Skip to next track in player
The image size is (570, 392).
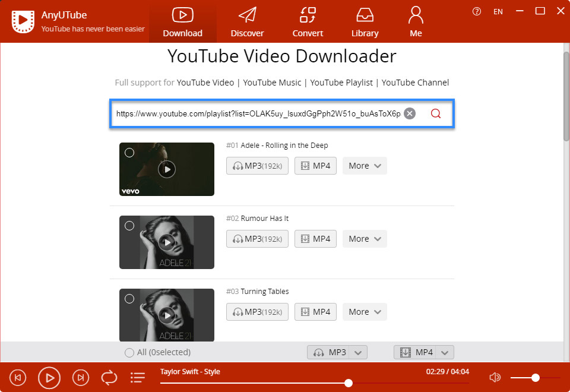tap(81, 378)
